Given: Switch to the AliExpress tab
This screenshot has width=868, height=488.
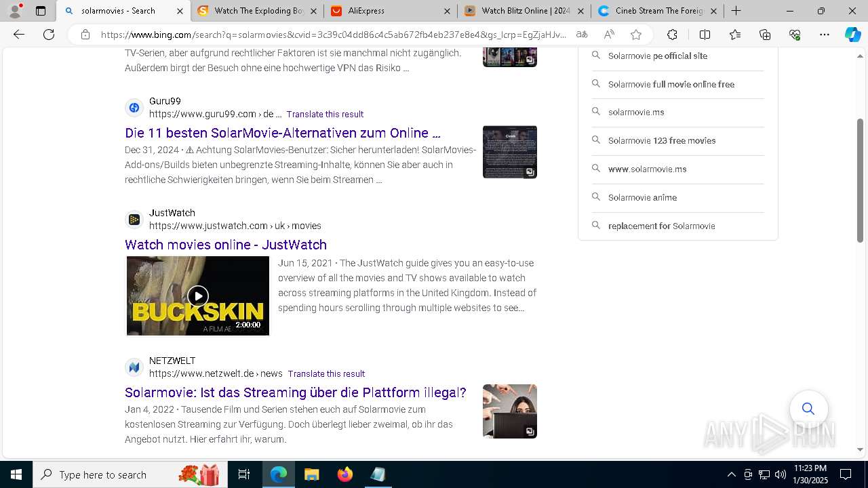Looking at the screenshot, I should click(x=390, y=10).
